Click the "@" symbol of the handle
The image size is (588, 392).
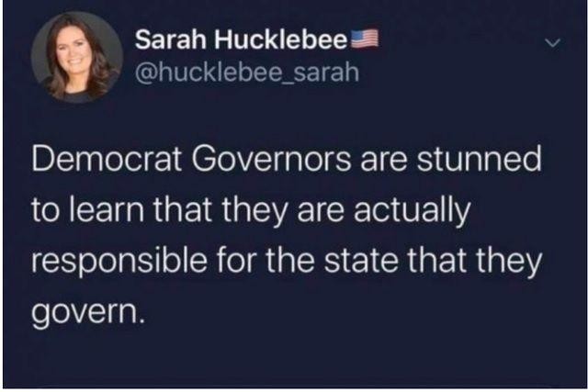coord(143,73)
